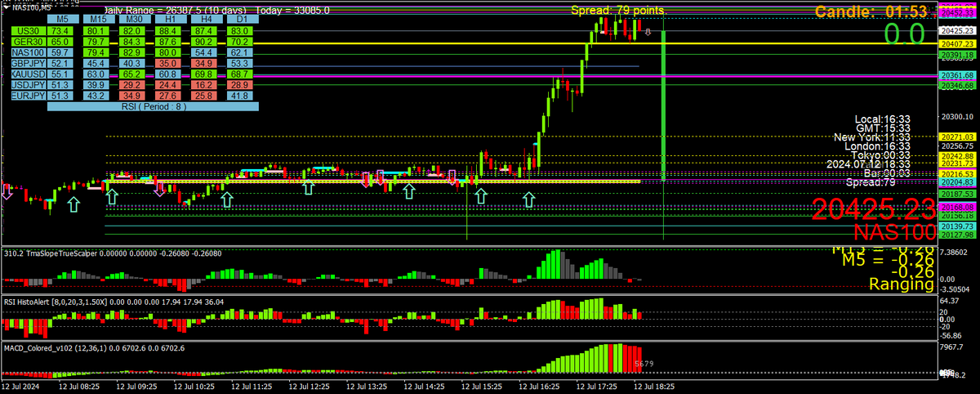Select the H4 column header in RSI table
Image resolution: width=980 pixels, height=394 pixels.
click(206, 19)
